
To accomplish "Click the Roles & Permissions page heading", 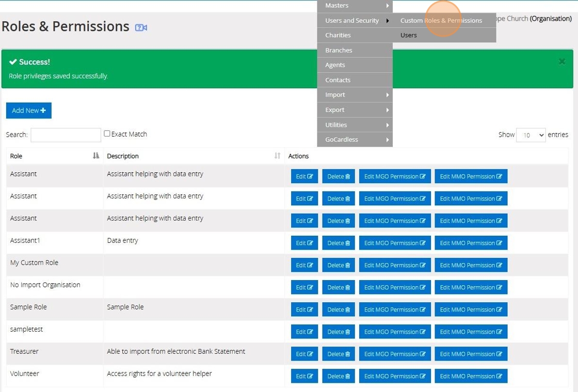I will (66, 26).
